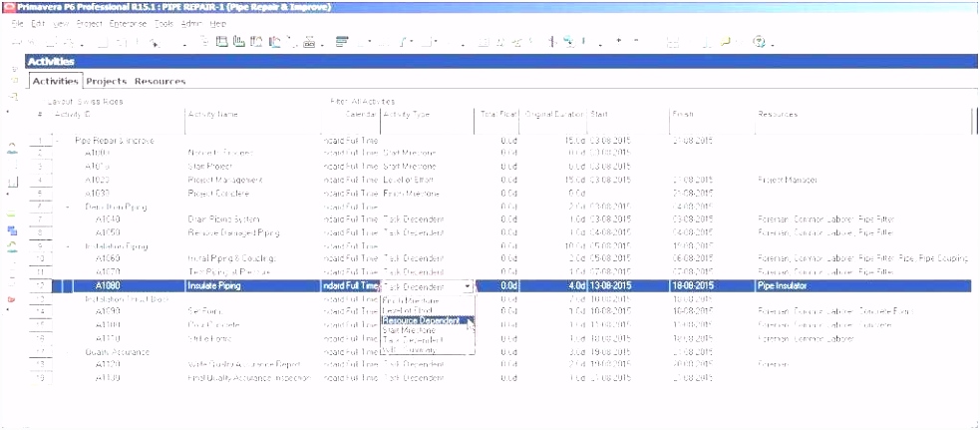Click the top teal arc sidebar icon
This screenshot has width=980, height=430.
click(12, 147)
